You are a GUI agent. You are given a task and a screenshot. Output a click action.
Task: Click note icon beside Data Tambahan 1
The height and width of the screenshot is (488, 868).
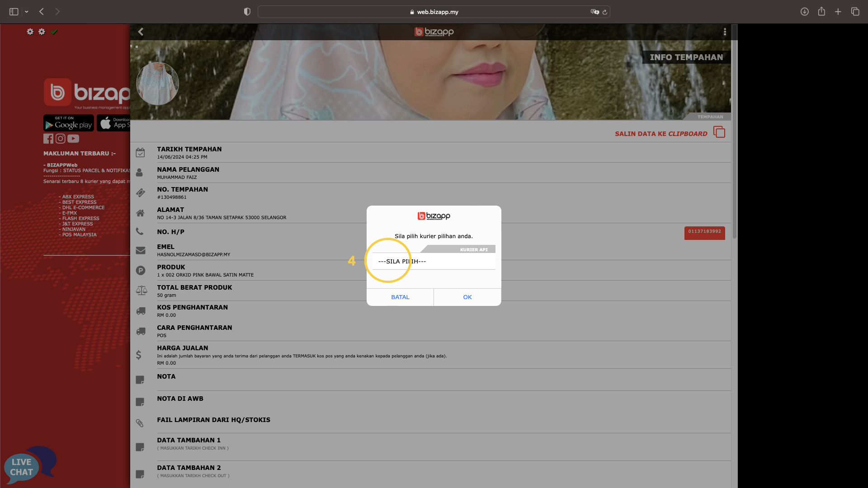click(140, 447)
